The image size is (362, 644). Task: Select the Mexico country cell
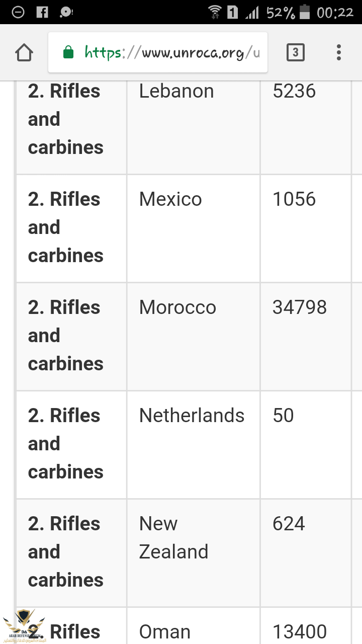170,200
